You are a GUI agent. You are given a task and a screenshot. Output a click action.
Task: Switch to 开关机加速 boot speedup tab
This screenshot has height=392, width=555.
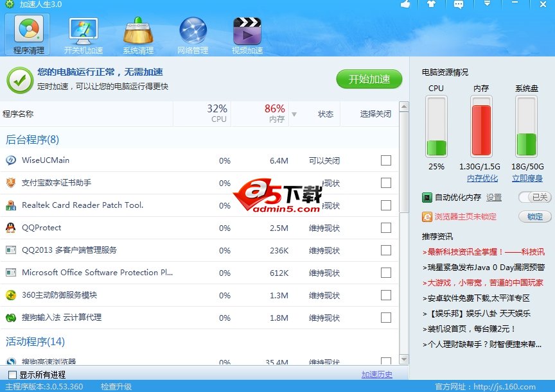click(x=84, y=35)
